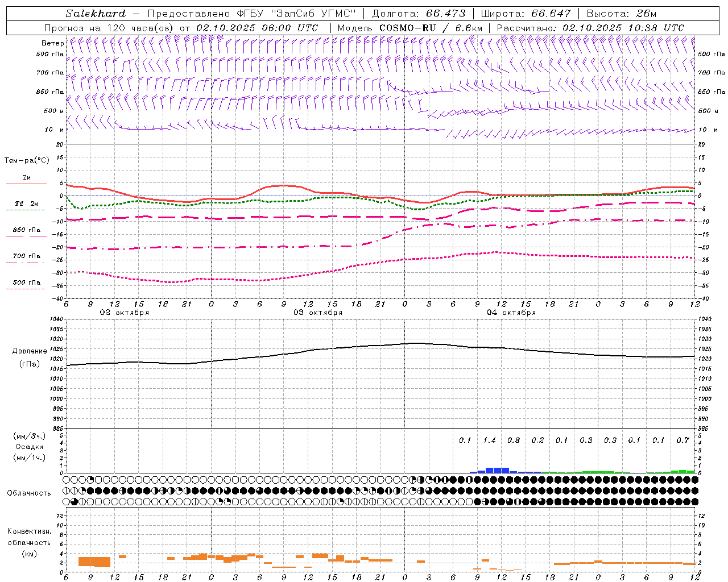Click the "Тем-ра(°C)" temperature panel label
The width and height of the screenshot is (728, 582).
[27, 161]
